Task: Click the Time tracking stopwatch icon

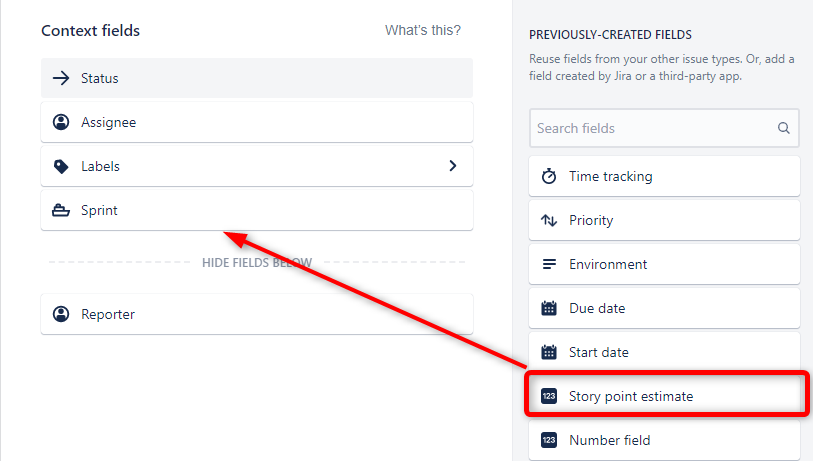Action: (x=549, y=176)
